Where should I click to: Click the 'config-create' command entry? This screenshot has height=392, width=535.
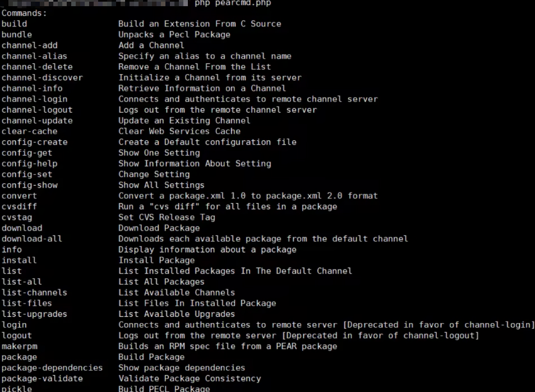(x=34, y=142)
